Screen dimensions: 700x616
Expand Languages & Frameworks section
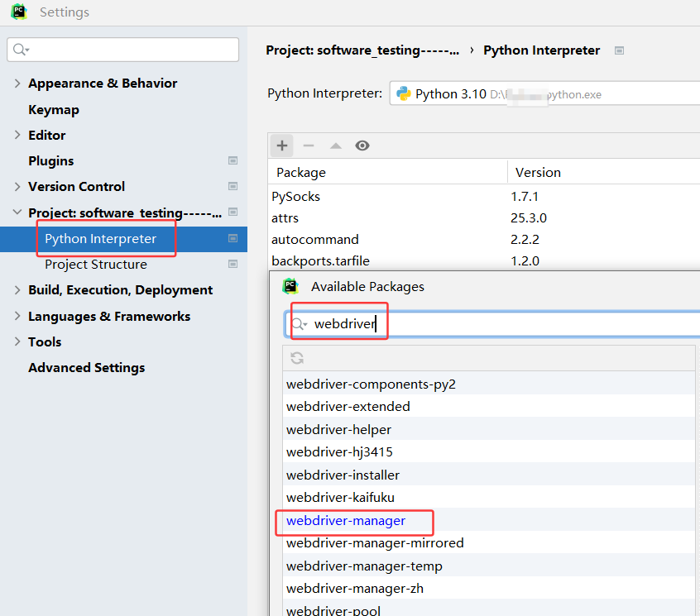pyautogui.click(x=17, y=316)
